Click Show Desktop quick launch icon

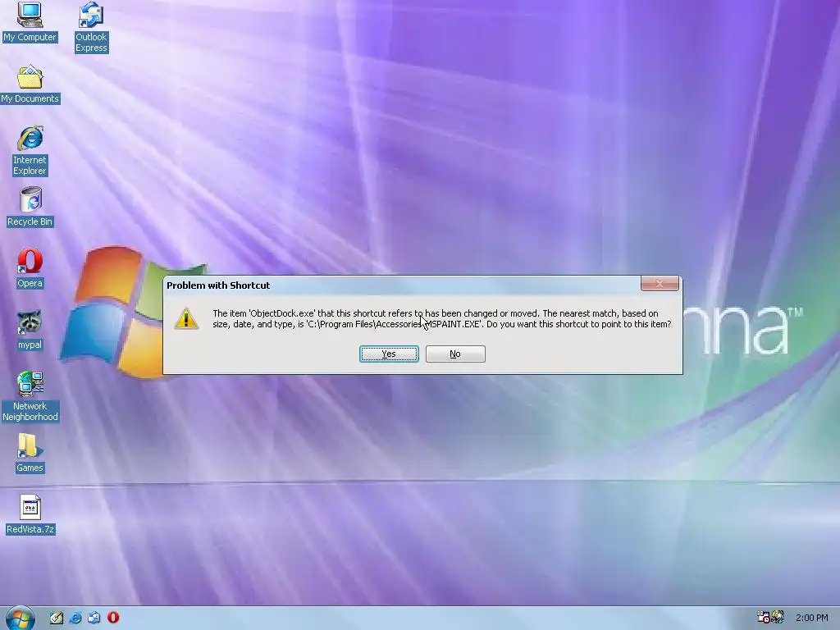click(57, 618)
